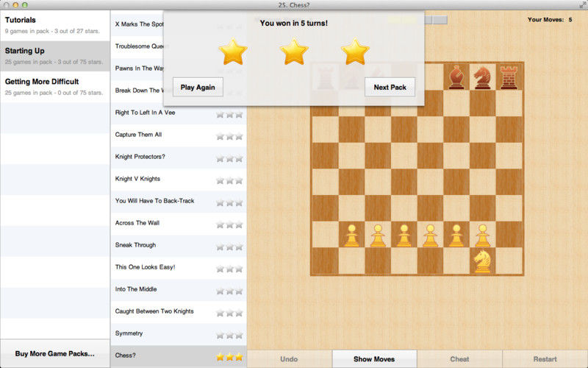Click Buy More Game Packs
Image resolution: width=588 pixels, height=368 pixels.
click(55, 354)
